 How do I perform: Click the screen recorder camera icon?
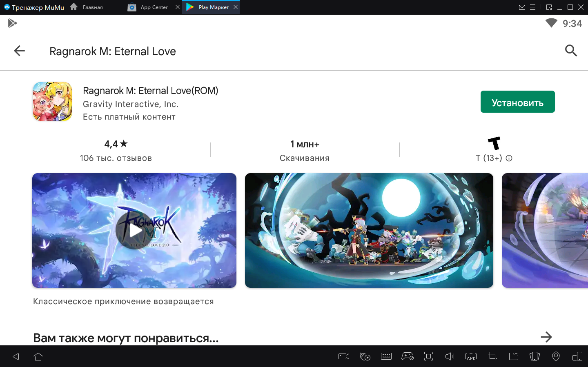coord(344,356)
